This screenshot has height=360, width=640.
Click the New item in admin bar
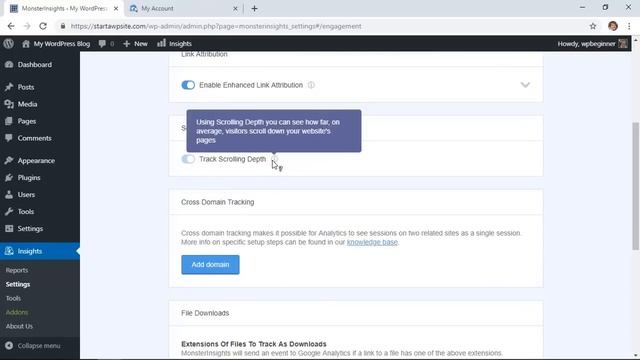[136, 44]
